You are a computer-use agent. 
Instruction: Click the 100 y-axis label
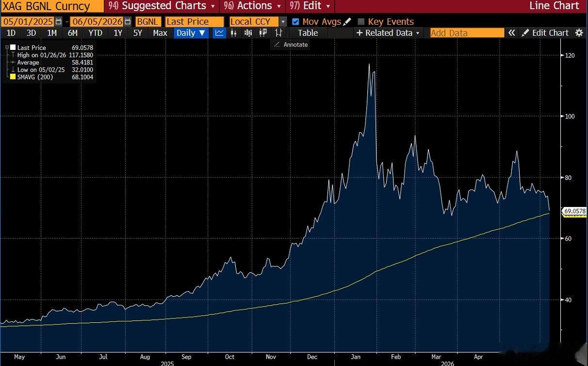tap(569, 116)
